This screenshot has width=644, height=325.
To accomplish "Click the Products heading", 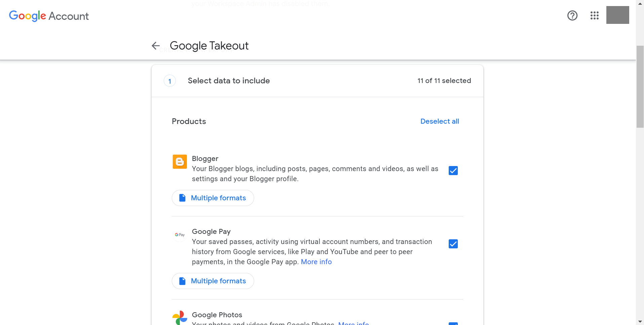I will click(189, 121).
